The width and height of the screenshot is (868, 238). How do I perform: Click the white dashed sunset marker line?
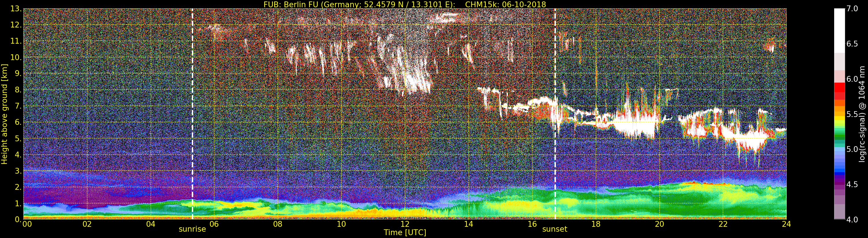[555, 114]
